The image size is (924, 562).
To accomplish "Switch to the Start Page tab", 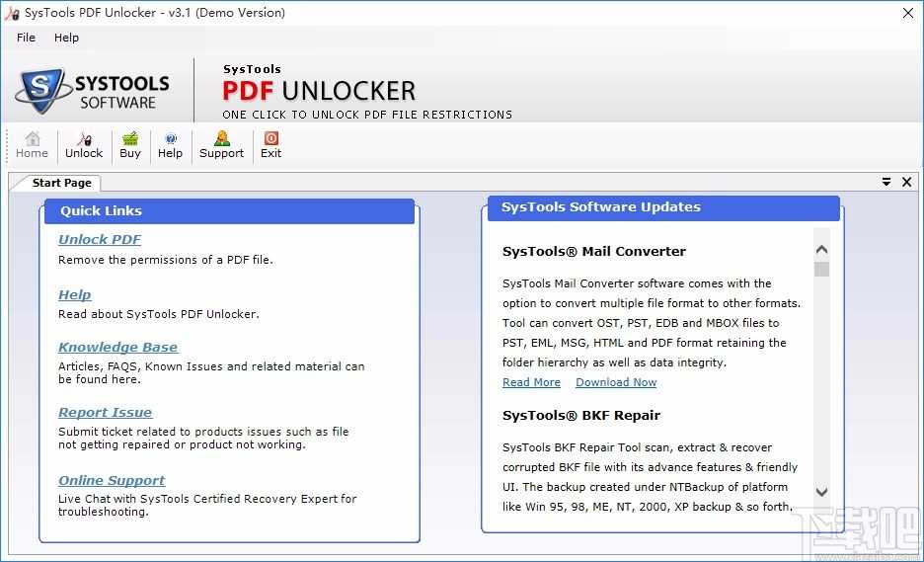I will (x=61, y=183).
